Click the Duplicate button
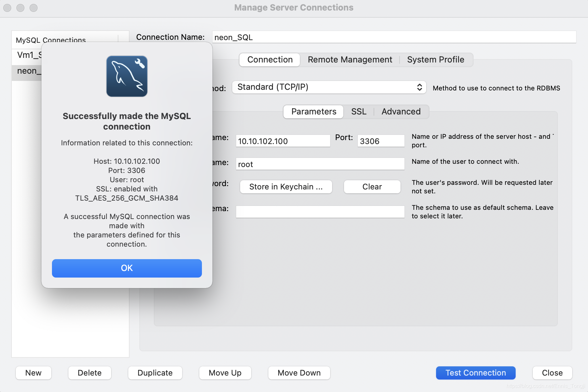Viewport: 588px width, 392px height. coord(155,373)
